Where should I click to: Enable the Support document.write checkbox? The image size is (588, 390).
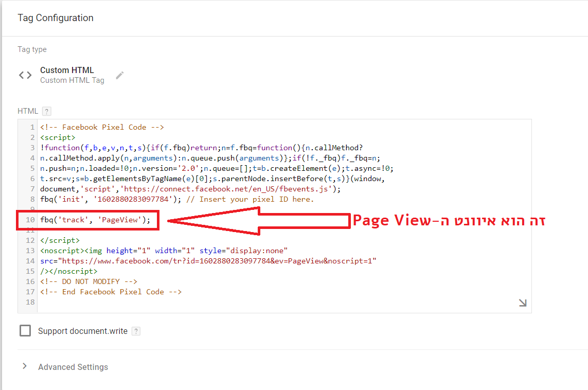pyautogui.click(x=25, y=331)
